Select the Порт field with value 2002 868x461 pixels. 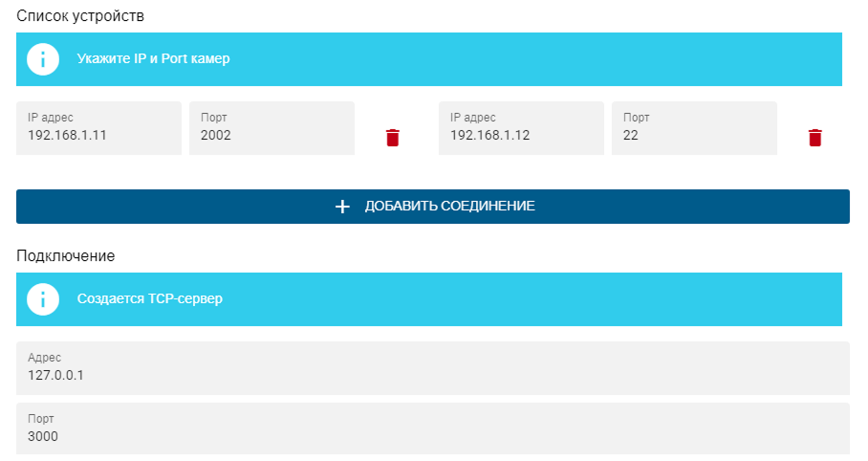coord(271,135)
